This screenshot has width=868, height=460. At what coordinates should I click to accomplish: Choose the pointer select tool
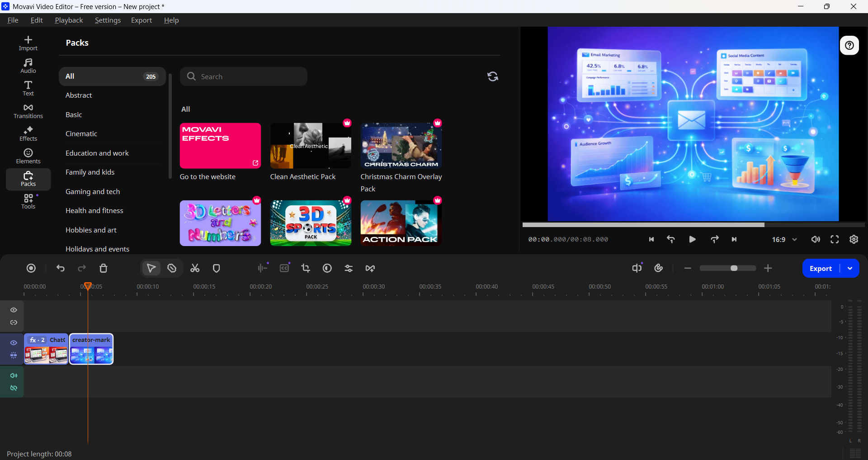[151, 268]
